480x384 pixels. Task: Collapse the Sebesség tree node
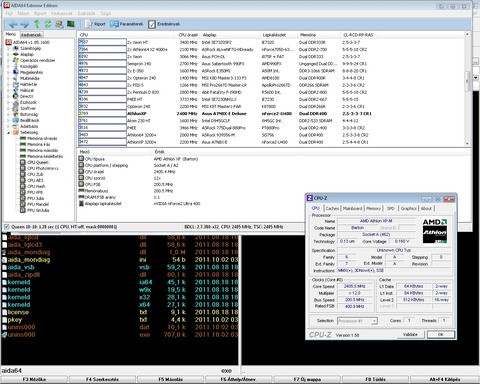tap(8, 132)
